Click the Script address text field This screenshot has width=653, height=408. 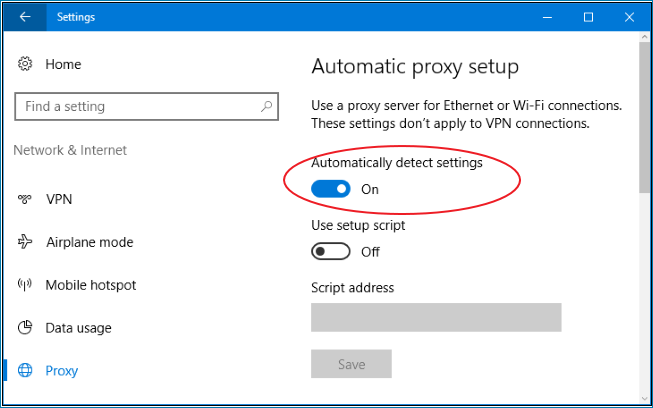436,317
